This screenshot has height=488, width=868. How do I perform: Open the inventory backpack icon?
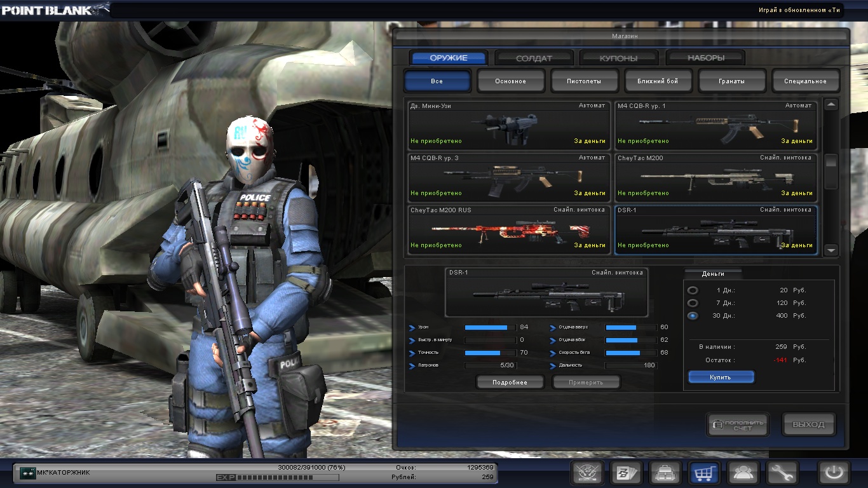[x=665, y=473]
